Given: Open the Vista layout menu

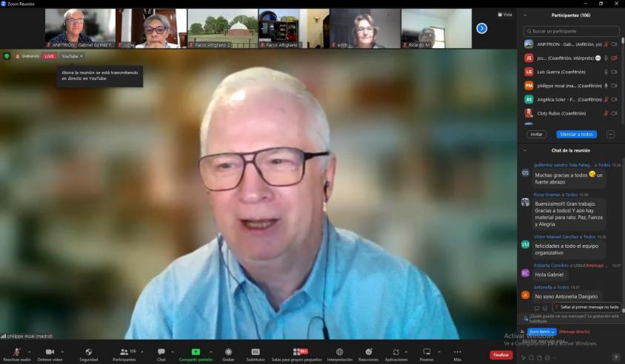Looking at the screenshot, I should (x=505, y=14).
